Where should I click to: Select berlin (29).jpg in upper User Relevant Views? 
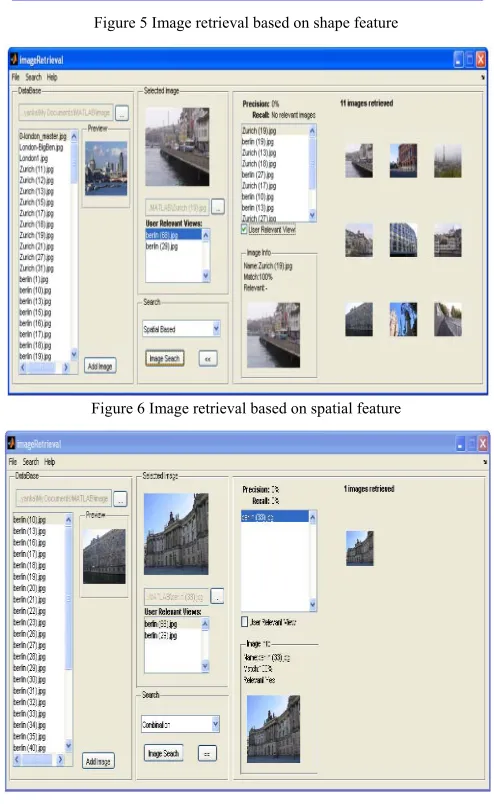[x=162, y=246]
